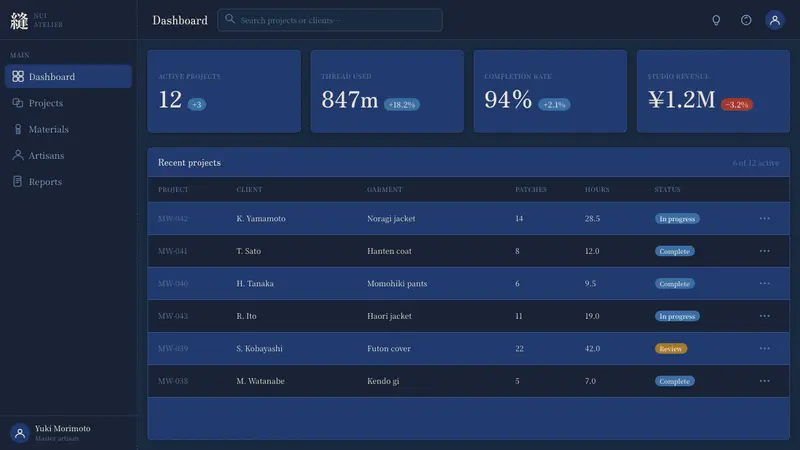Click the 94% completion rate value
Screen dimensions: 800x450
coord(508,99)
